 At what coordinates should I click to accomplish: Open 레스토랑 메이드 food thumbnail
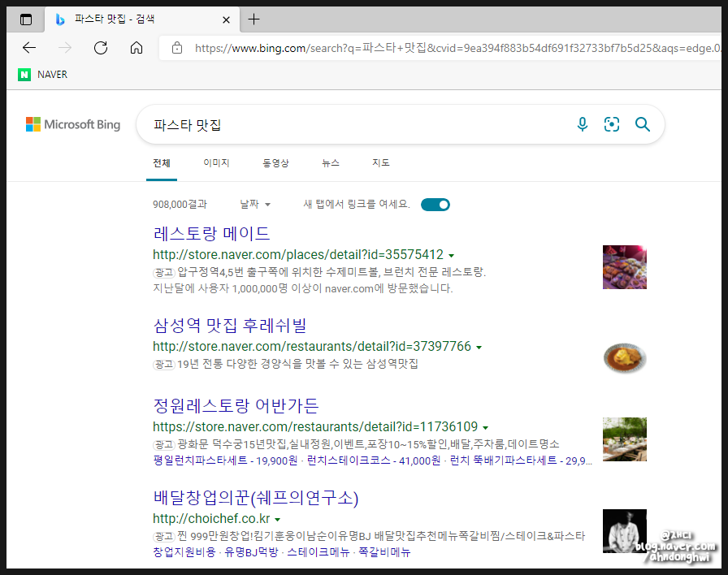coord(625,267)
